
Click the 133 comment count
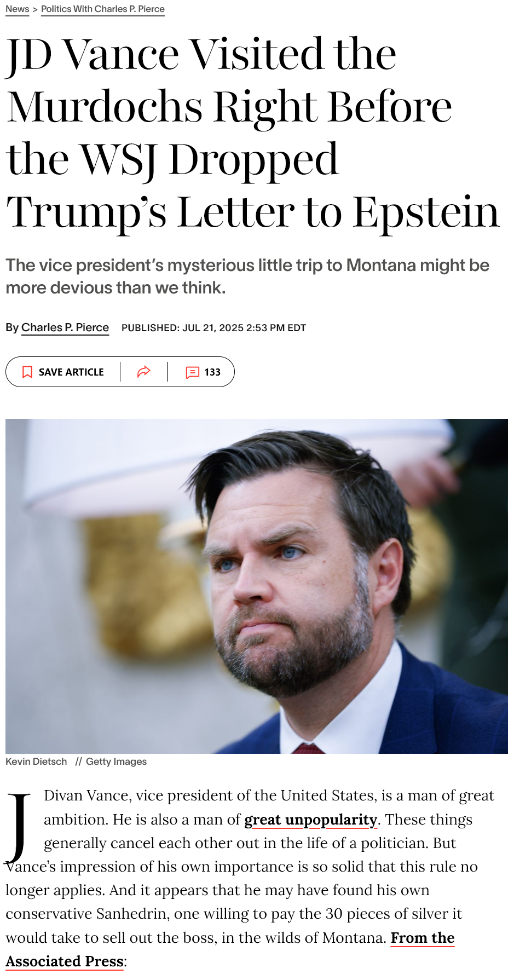click(x=212, y=372)
